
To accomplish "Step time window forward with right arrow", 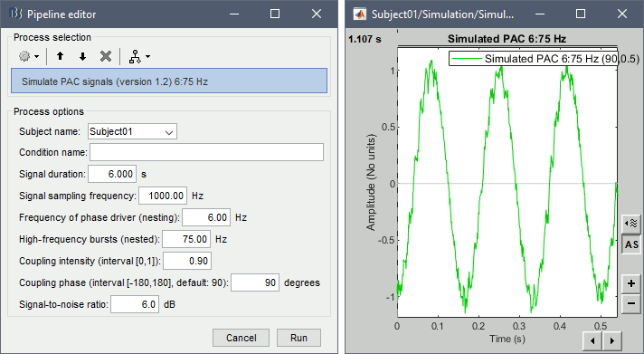I will [x=612, y=340].
